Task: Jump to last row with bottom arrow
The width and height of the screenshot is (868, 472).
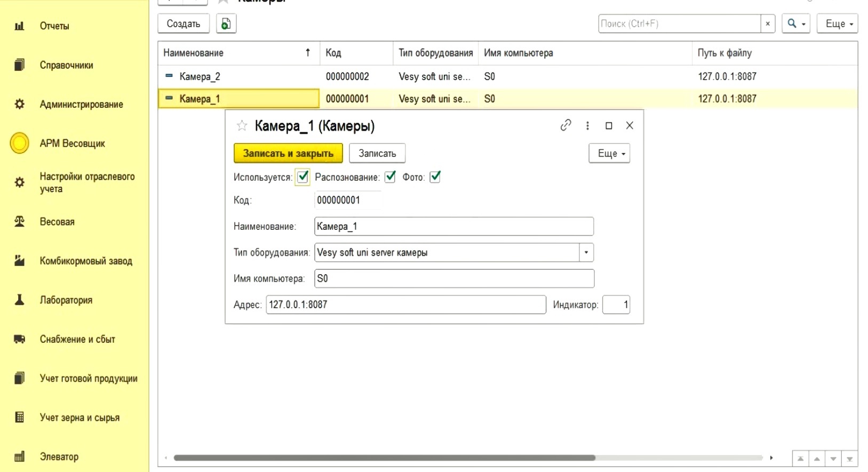Action: tap(850, 459)
